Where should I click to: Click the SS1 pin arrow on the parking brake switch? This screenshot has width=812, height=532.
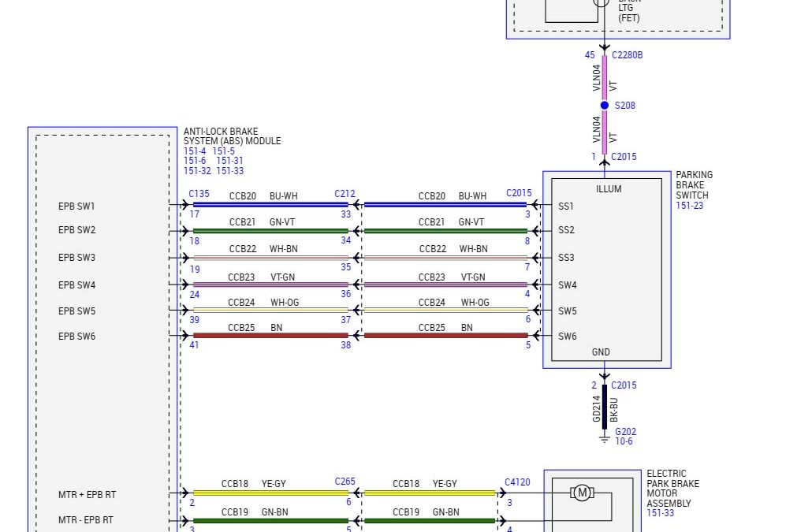pos(536,206)
